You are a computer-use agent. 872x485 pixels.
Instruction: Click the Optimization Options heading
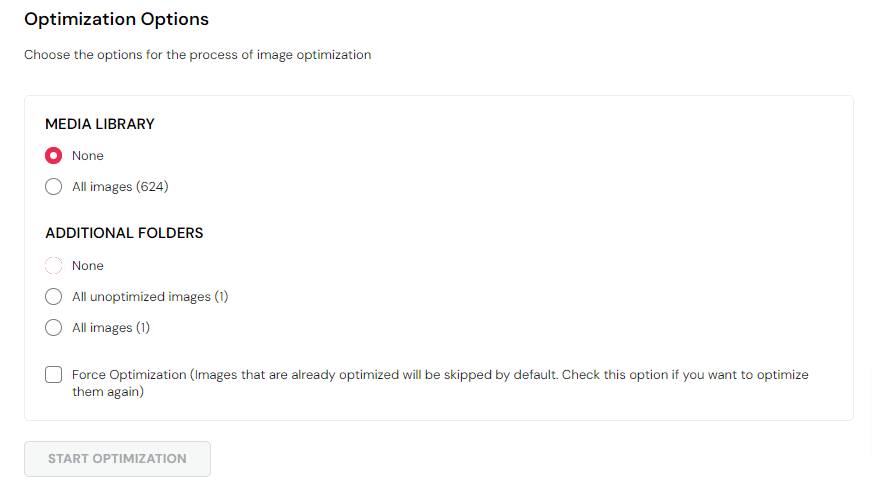(117, 19)
